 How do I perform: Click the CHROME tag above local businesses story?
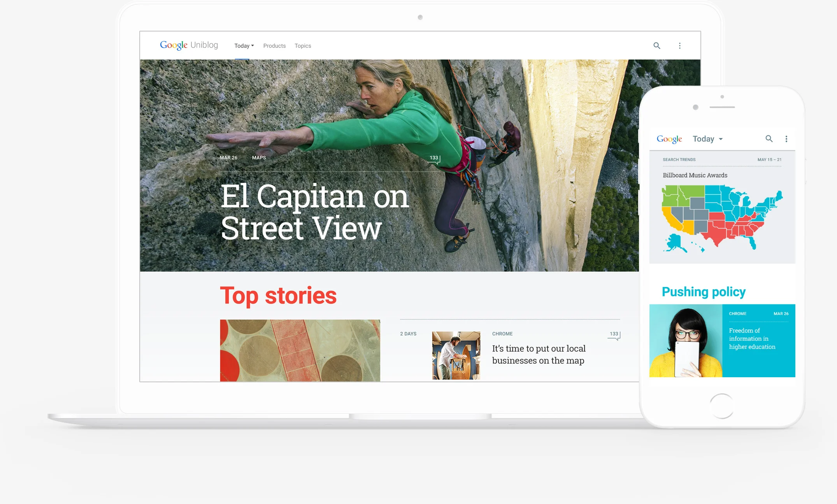502,334
